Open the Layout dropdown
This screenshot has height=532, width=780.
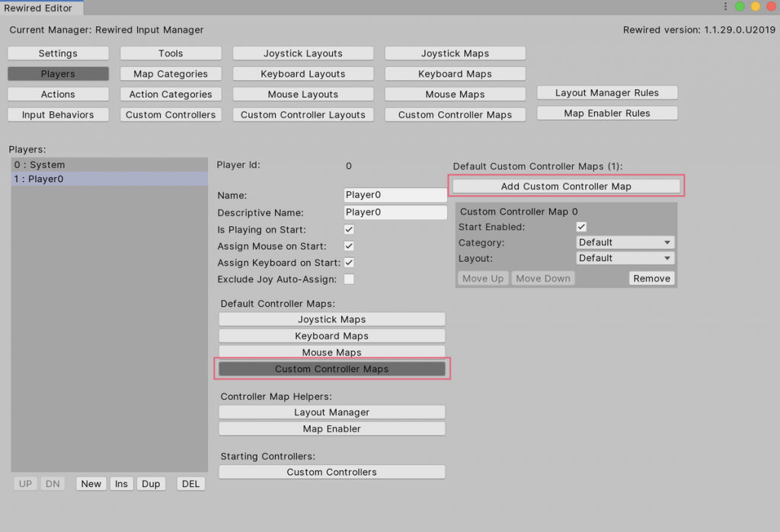click(x=625, y=258)
